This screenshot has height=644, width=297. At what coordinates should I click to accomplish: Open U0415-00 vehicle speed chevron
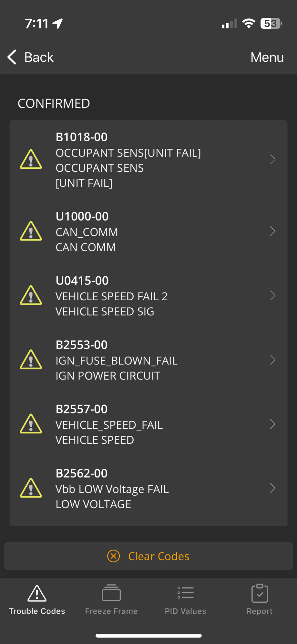click(273, 295)
